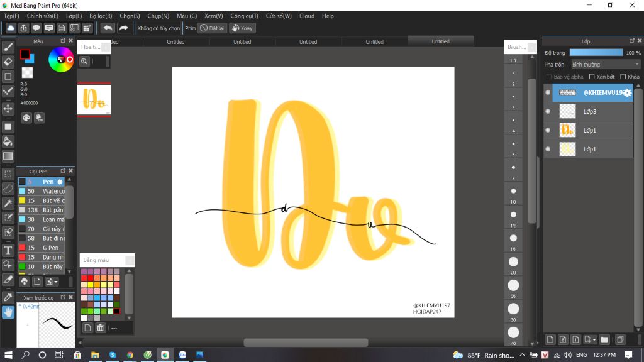Select the Operation (object select) tool
Image resolution: width=644 pixels, height=362 pixels.
8,265
